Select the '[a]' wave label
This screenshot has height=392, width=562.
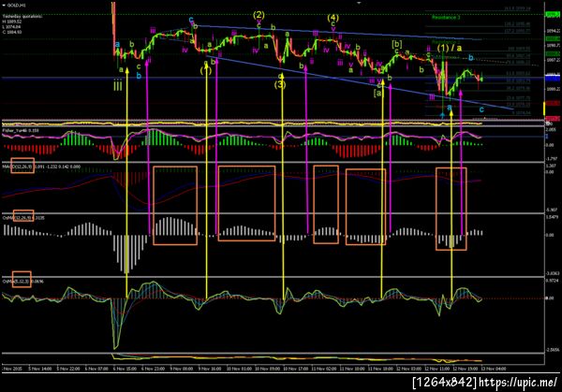[378, 94]
